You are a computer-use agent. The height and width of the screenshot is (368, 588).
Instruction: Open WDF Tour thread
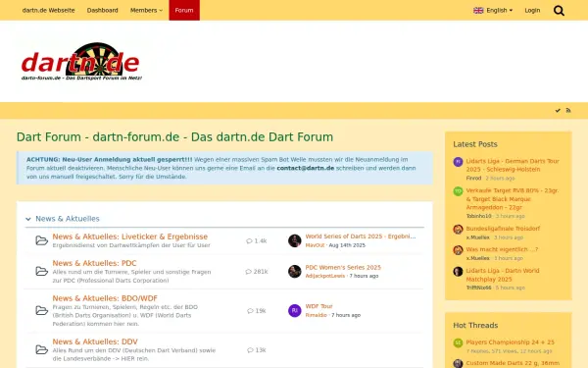click(x=318, y=306)
